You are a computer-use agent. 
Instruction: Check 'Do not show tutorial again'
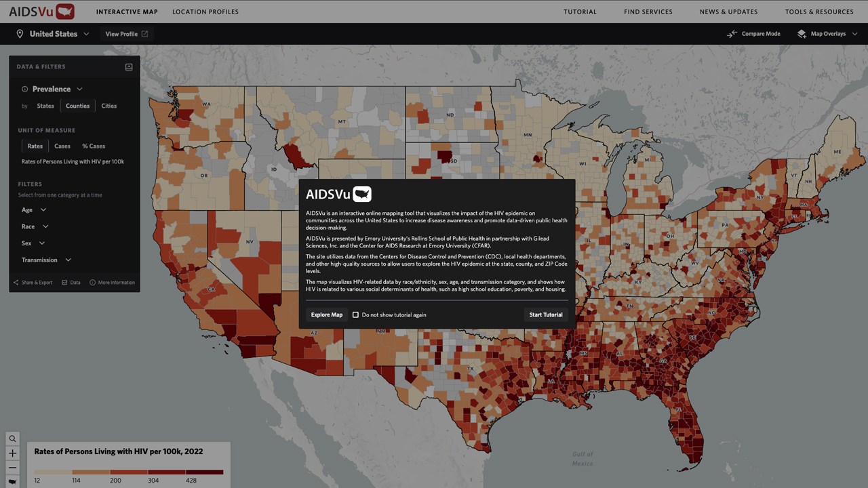[x=355, y=314]
